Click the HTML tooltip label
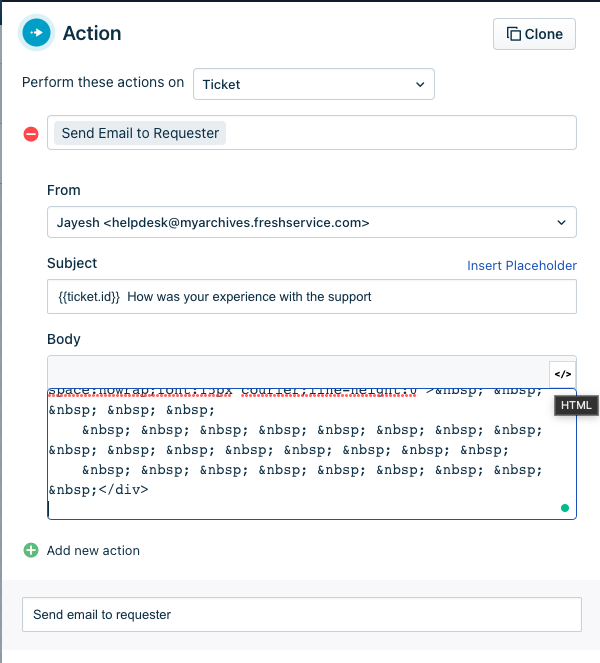This screenshot has height=663, width=600. coord(575,405)
